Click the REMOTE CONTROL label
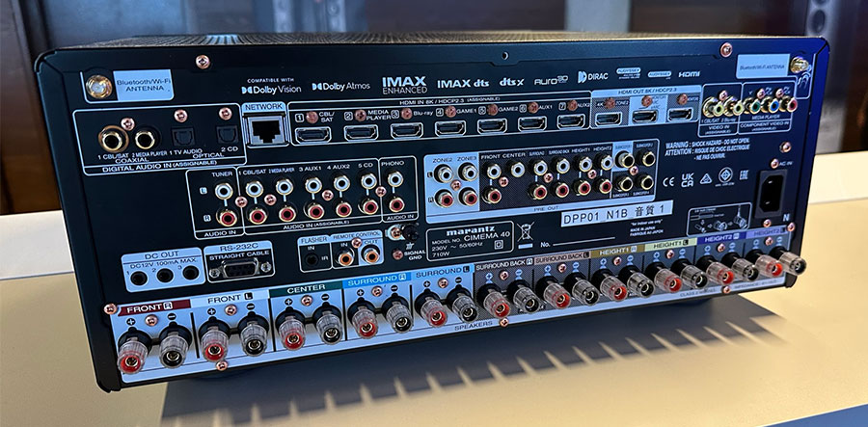Viewport: 868px width, 427px height. point(357,235)
